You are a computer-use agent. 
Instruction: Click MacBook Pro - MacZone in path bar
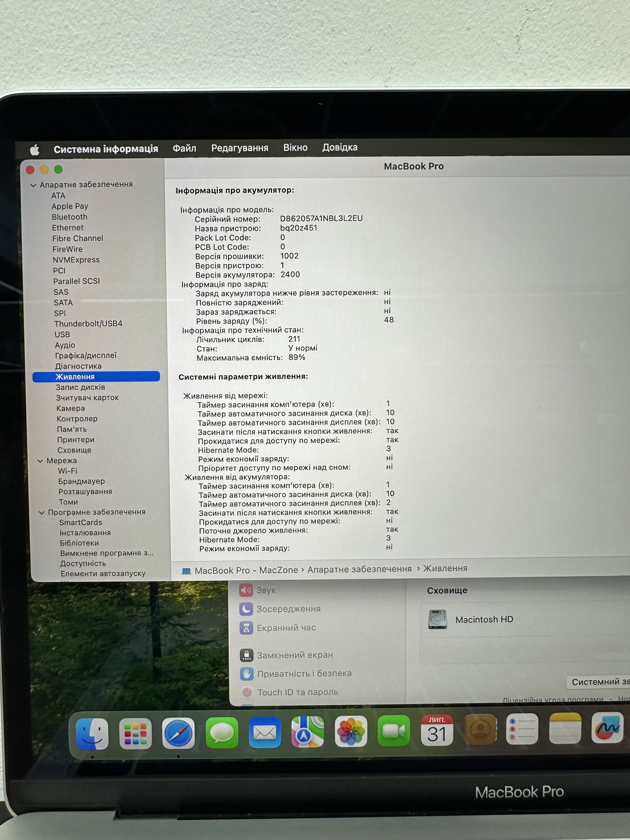tap(246, 570)
